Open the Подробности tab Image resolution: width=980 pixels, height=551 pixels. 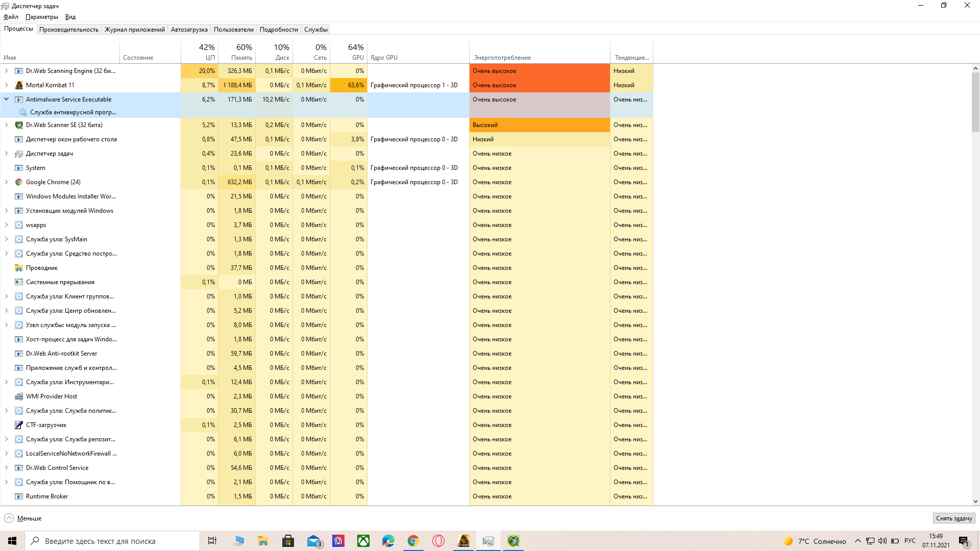click(x=279, y=30)
